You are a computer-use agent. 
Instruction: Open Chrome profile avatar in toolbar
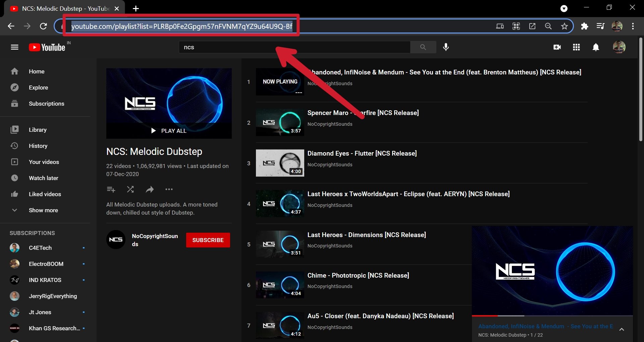(617, 26)
